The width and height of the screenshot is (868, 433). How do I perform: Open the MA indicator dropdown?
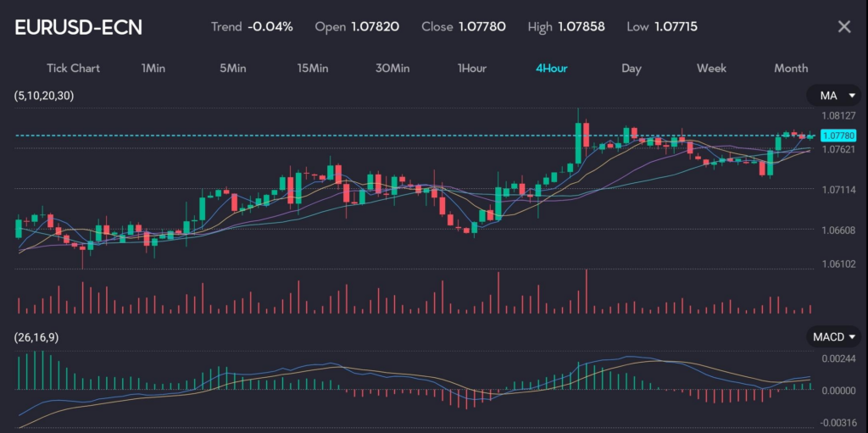pyautogui.click(x=828, y=96)
